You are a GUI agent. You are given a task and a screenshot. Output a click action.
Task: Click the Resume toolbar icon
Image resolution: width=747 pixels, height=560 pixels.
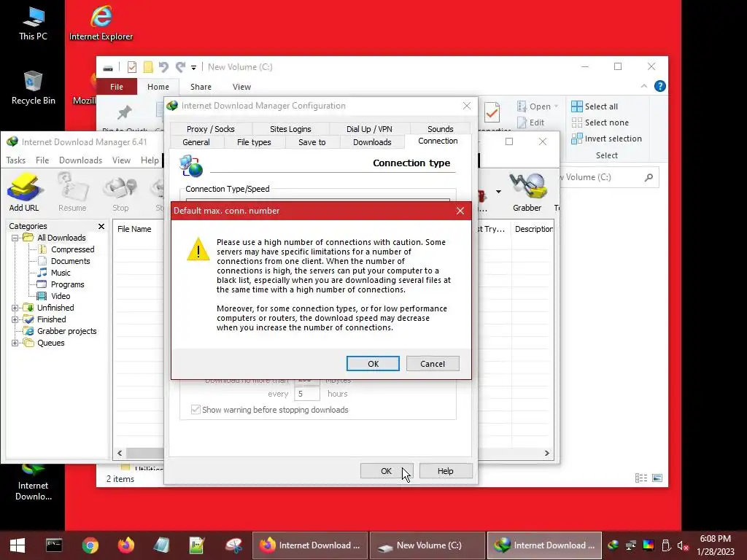point(72,192)
